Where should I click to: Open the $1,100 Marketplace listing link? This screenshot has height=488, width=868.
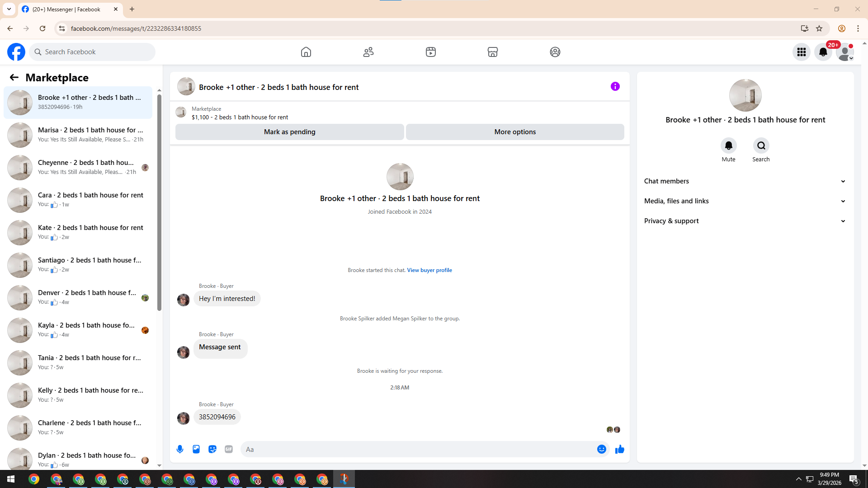[240, 117]
